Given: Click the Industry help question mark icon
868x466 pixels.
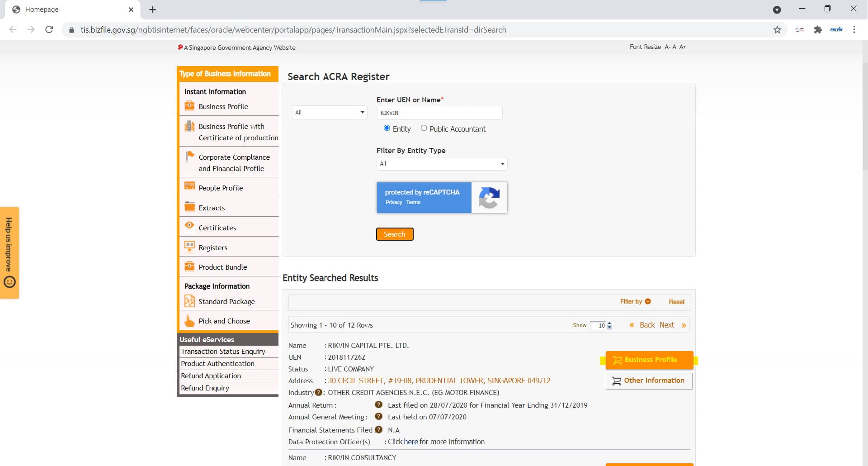Looking at the screenshot, I should click(318, 392).
